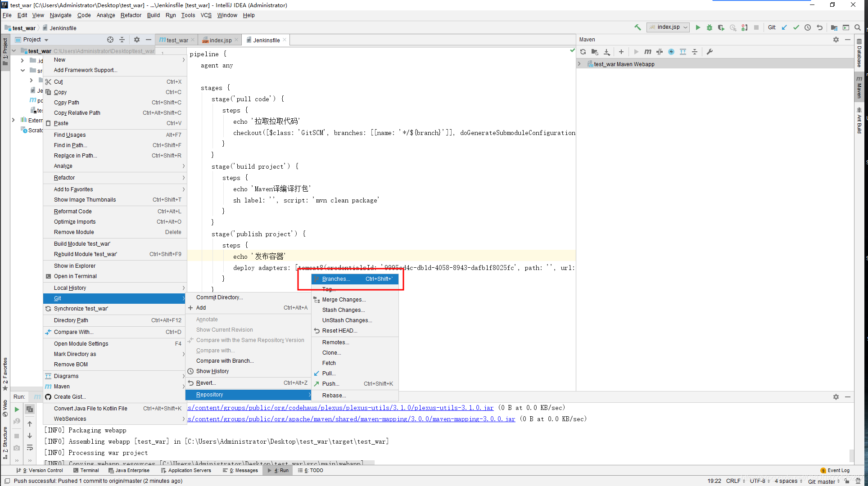This screenshot has width=868, height=486.
Task: Open the 2: Favorites side tab
Action: (x=5, y=373)
